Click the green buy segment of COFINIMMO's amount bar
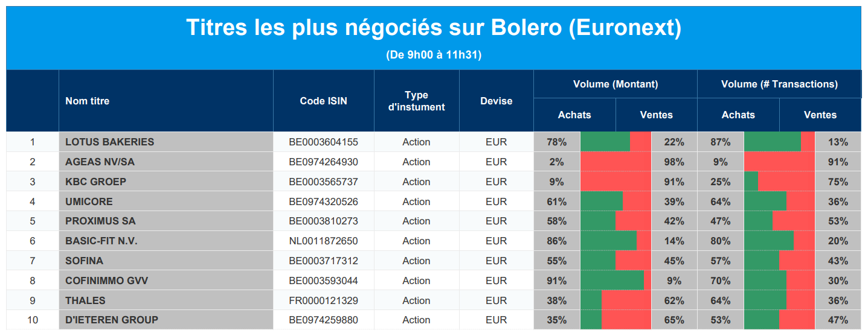Viewport: 868px width, 336px height. 611,281
